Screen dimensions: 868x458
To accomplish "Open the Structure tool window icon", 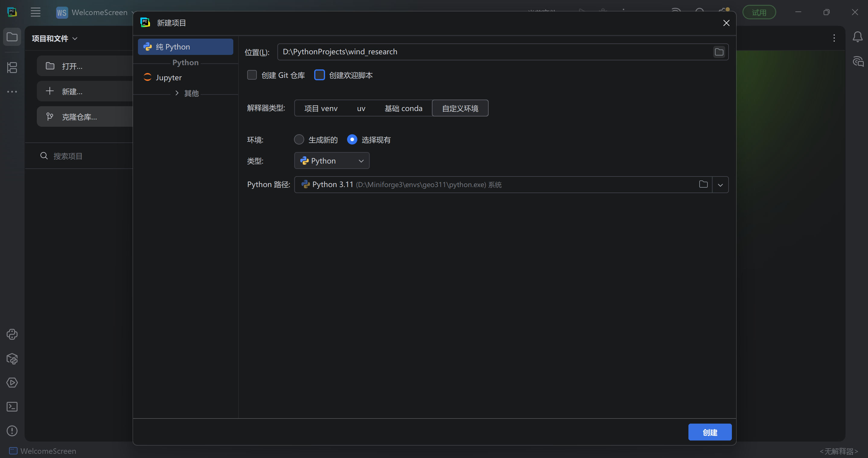I will tap(12, 67).
